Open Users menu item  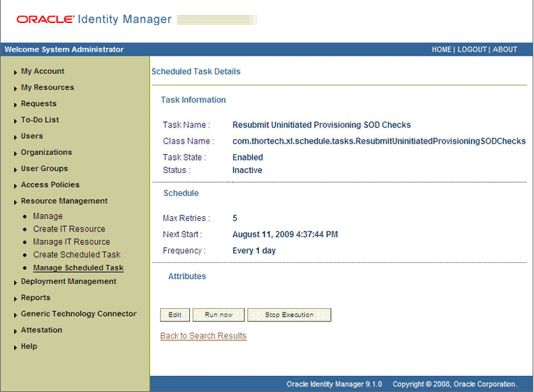32,136
